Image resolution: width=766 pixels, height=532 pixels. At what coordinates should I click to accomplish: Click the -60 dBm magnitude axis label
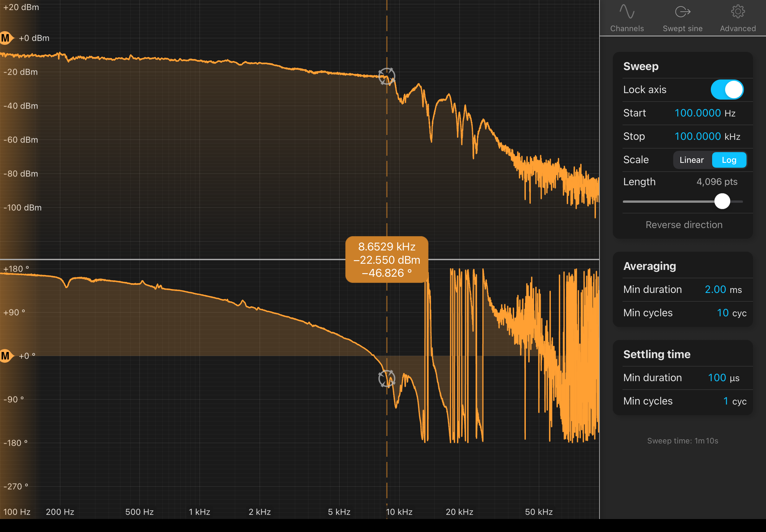point(21,140)
